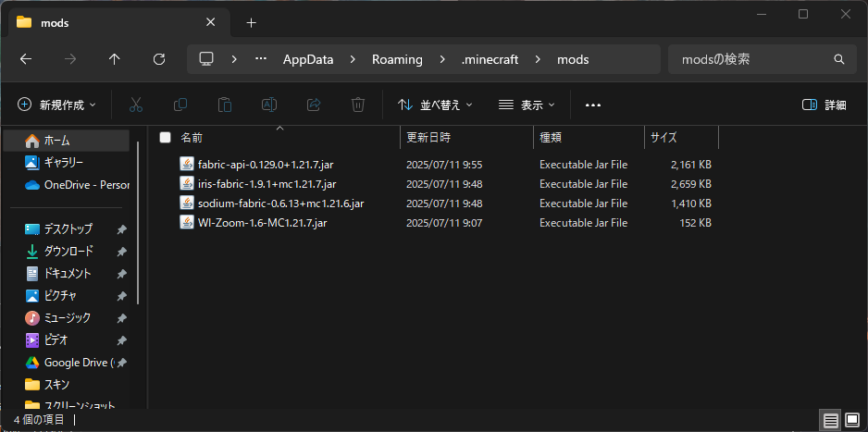The height and width of the screenshot is (432, 868).
Task: Switch to details list view icon in status bar
Action: click(x=830, y=420)
